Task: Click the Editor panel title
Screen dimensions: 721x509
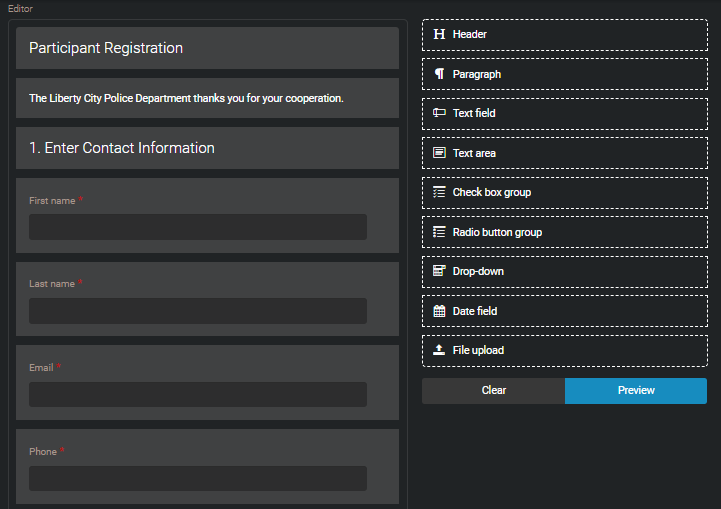Action: pos(20,8)
